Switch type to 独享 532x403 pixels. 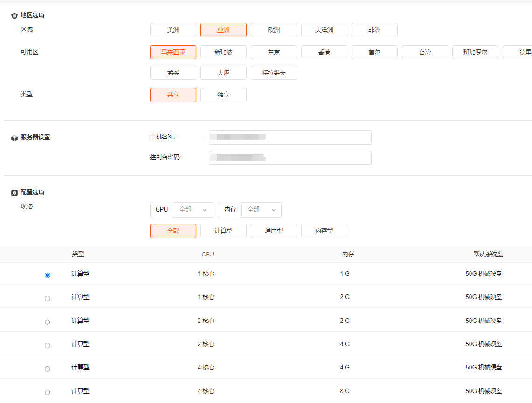tap(223, 95)
